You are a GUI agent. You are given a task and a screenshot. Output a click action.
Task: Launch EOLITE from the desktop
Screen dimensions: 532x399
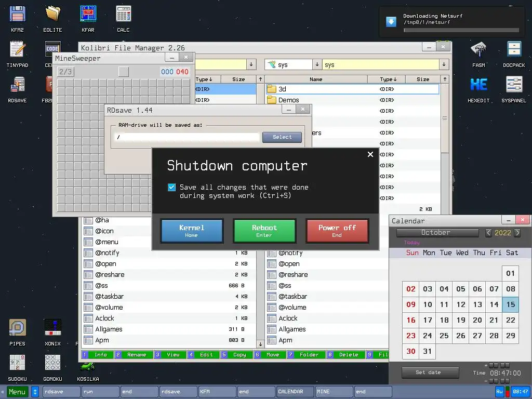coord(52,19)
